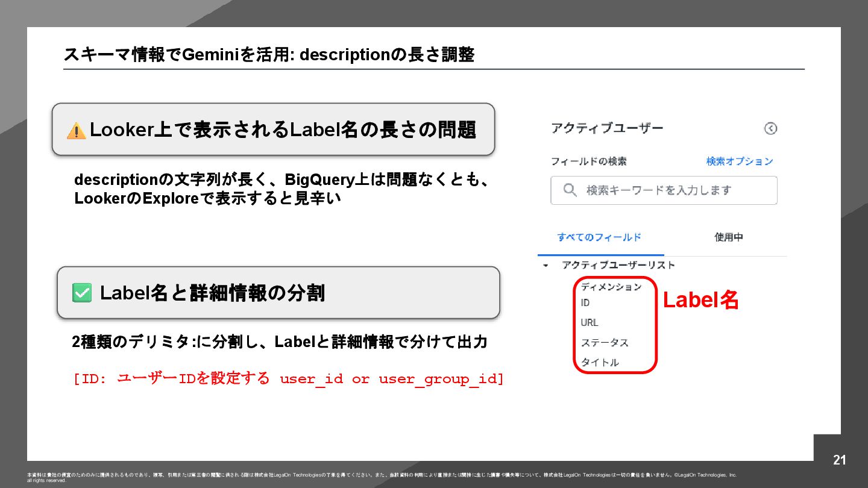Viewport: 868px width, 488px height.
Task: Click the フィールドの検索 label
Action: click(589, 161)
